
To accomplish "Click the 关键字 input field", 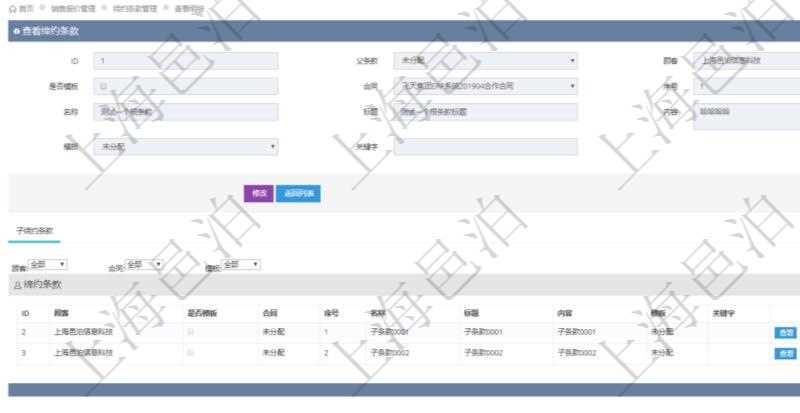I will tap(484, 147).
